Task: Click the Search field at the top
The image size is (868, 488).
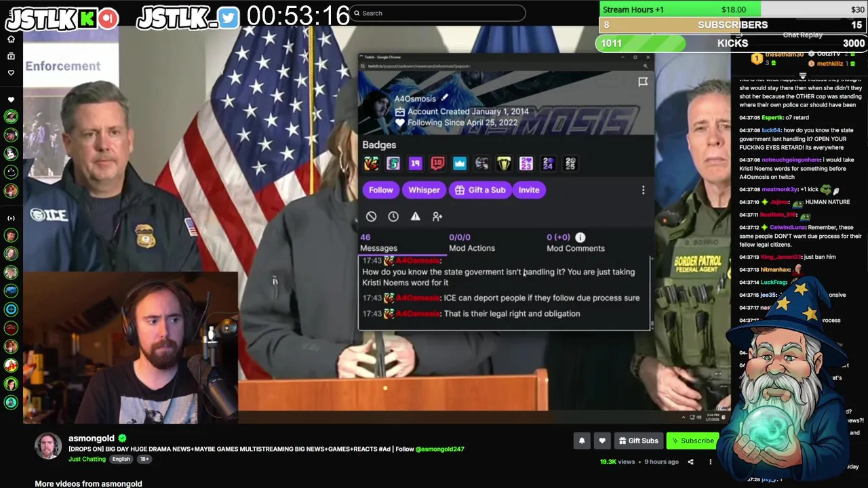Action: coord(438,13)
